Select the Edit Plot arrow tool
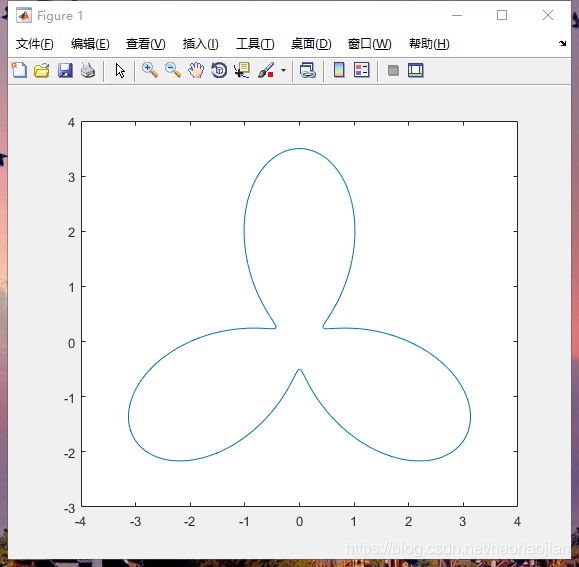The height and width of the screenshot is (567, 579). [120, 70]
